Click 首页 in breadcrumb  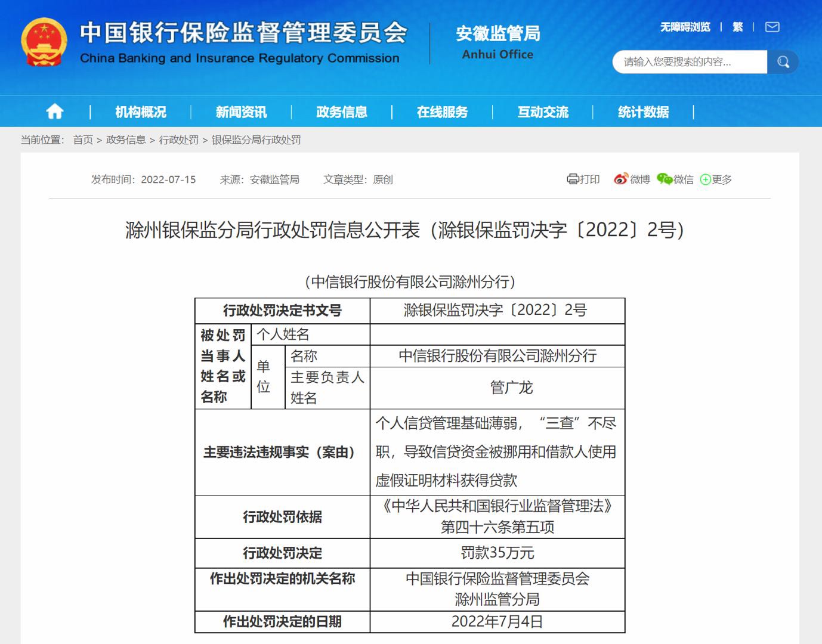click(x=83, y=140)
